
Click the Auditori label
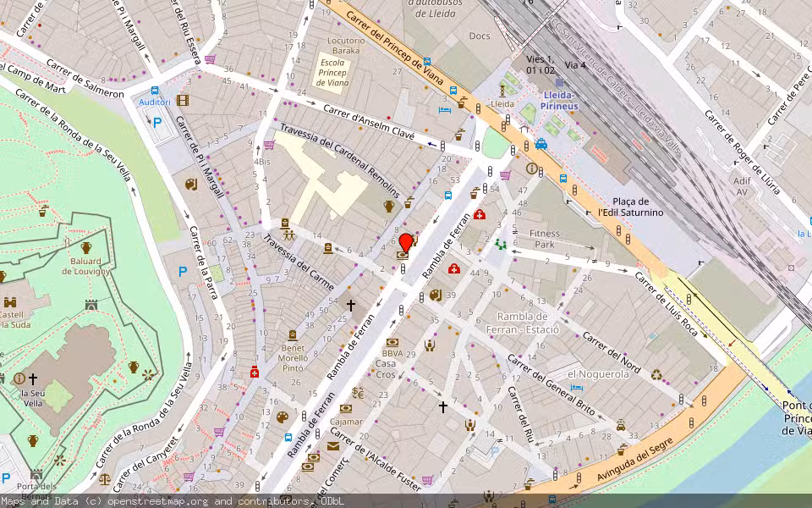[x=154, y=101]
